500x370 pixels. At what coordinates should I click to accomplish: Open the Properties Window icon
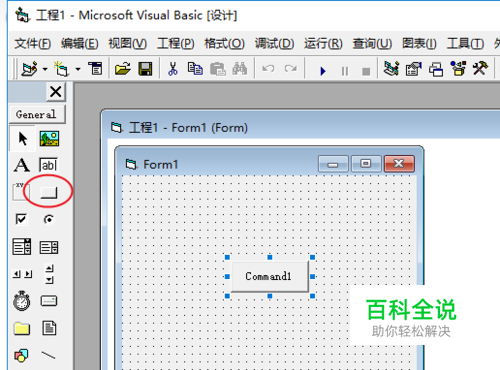(414, 69)
